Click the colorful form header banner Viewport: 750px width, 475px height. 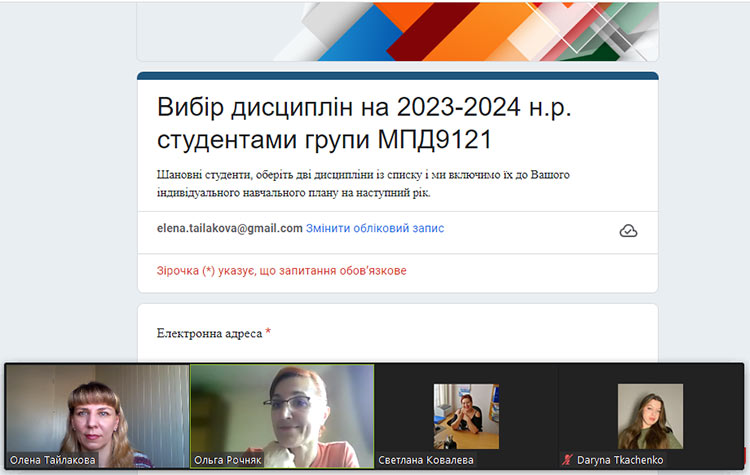[397, 32]
